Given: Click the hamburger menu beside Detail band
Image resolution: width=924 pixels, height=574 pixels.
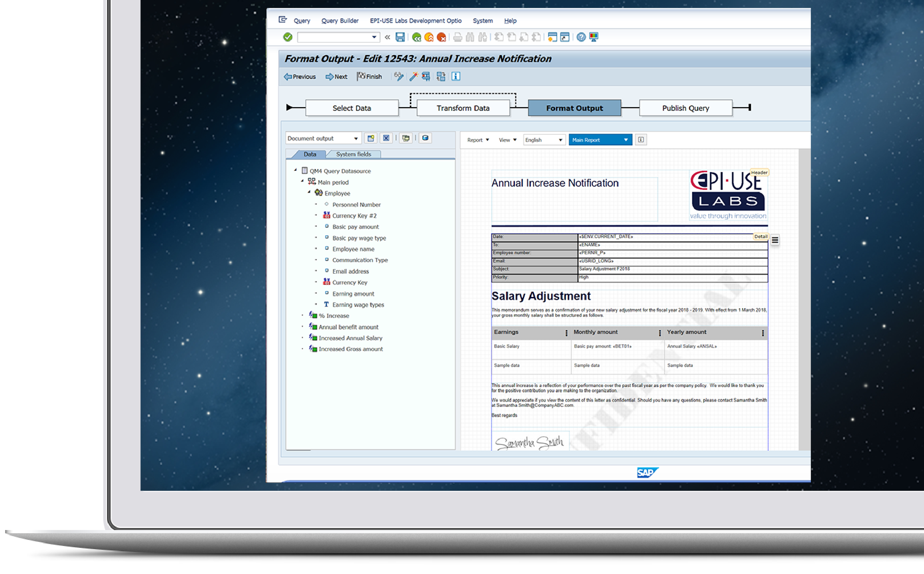Looking at the screenshot, I should pos(775,240).
